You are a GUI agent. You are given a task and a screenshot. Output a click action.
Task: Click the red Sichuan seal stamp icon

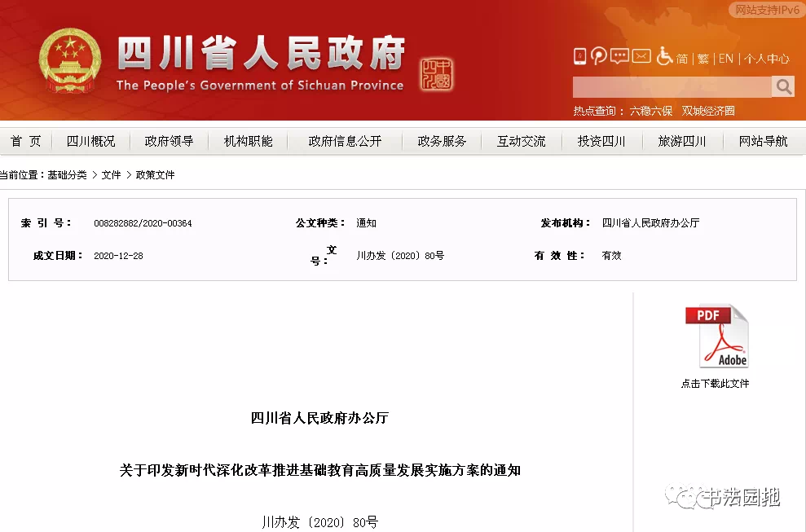437,75
